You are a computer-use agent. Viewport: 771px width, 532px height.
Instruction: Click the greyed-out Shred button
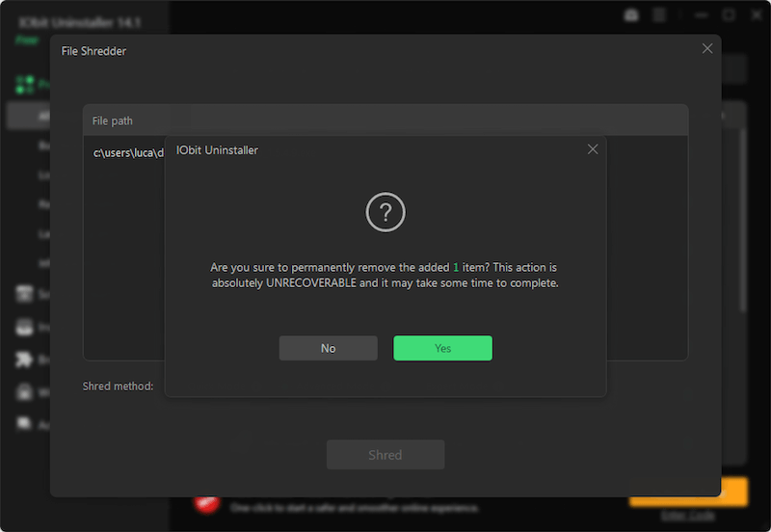click(385, 455)
